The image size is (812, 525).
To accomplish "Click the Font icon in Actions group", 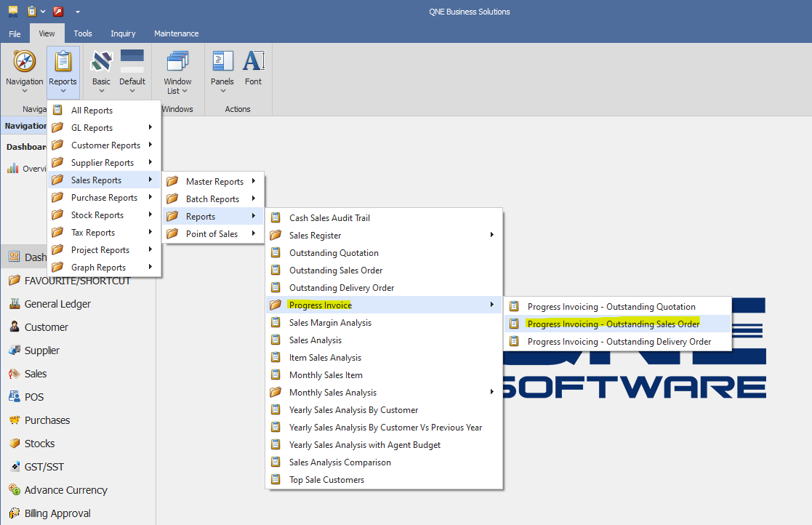I will point(253,63).
